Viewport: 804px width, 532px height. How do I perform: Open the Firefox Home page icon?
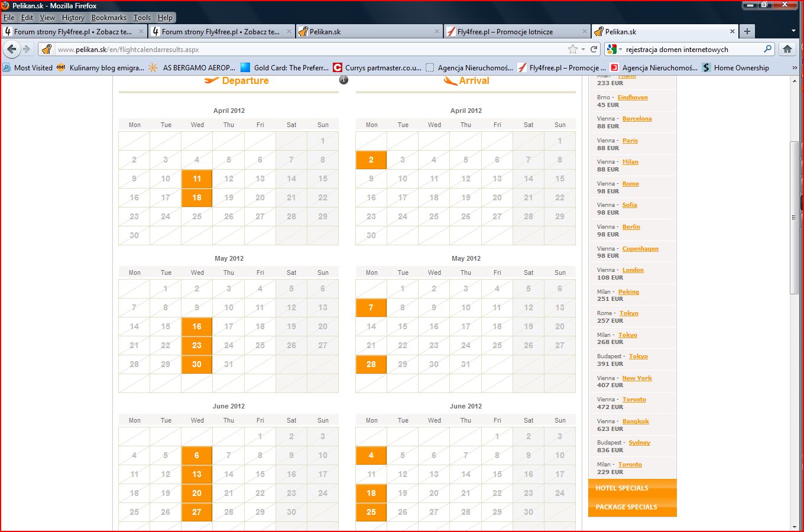787,49
